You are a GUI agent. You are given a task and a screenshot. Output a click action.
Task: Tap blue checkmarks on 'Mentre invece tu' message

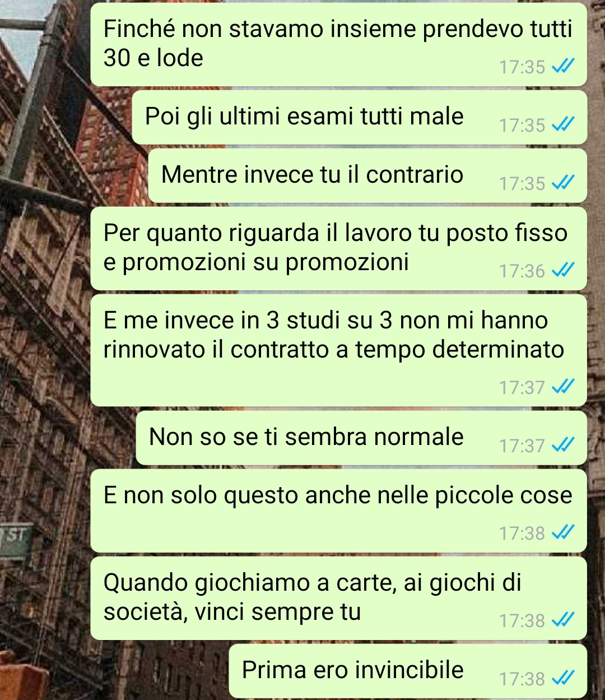(563, 183)
